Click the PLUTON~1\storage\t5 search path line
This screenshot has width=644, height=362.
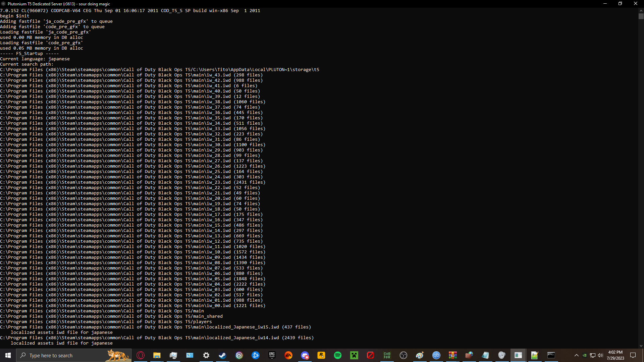pos(160,70)
